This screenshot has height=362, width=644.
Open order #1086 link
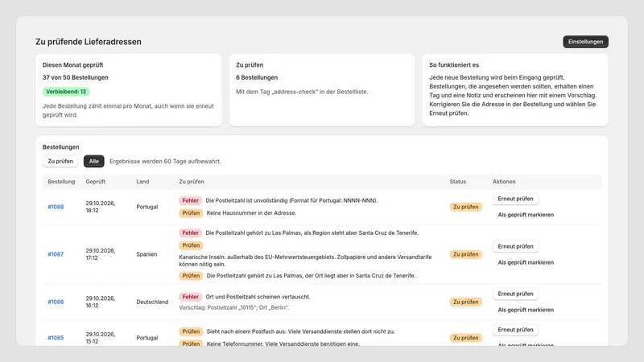[x=56, y=302]
